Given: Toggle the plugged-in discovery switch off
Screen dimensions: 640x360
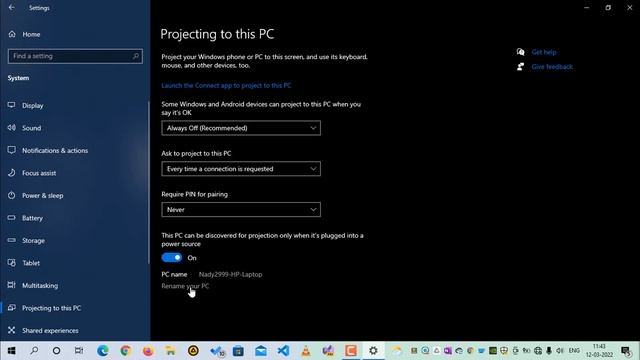Looking at the screenshot, I should click(172, 258).
